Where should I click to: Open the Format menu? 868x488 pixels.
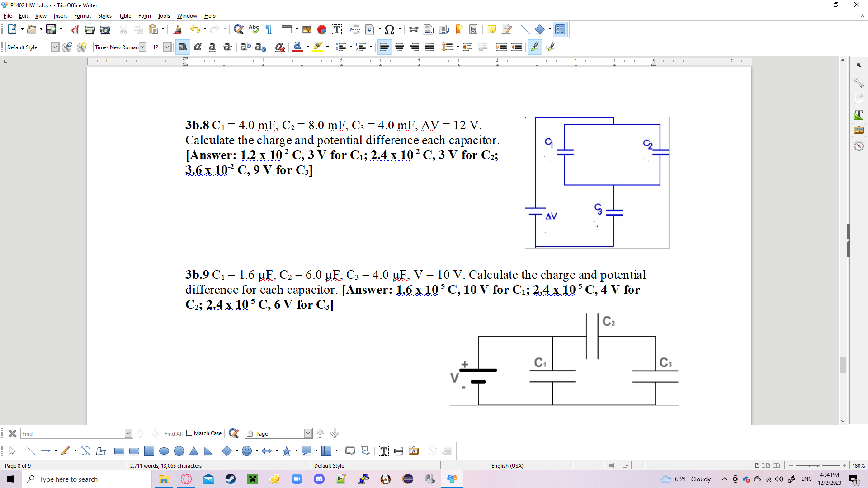82,16
